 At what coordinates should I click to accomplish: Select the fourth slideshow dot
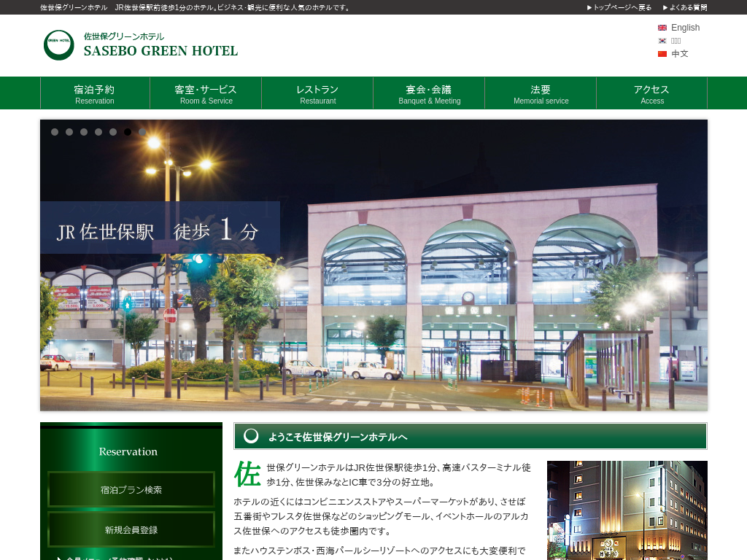tap(98, 132)
